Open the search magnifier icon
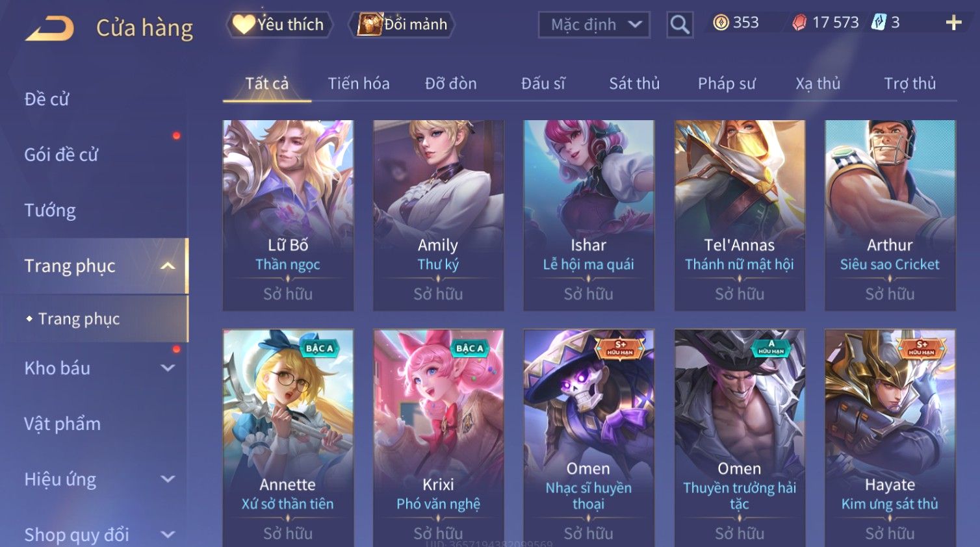 (x=680, y=25)
